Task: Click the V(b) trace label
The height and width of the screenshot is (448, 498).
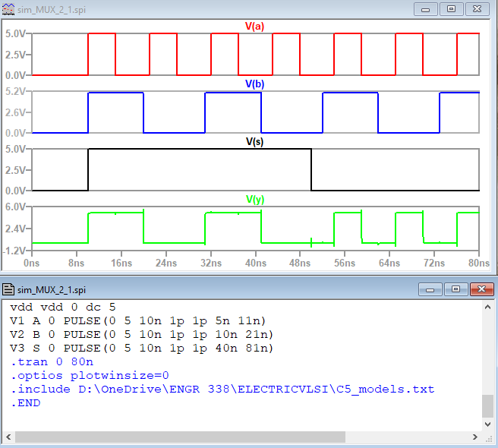Action: pos(254,84)
